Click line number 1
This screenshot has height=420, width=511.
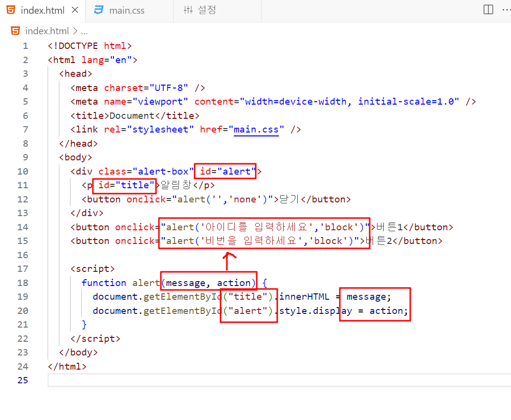coord(25,46)
